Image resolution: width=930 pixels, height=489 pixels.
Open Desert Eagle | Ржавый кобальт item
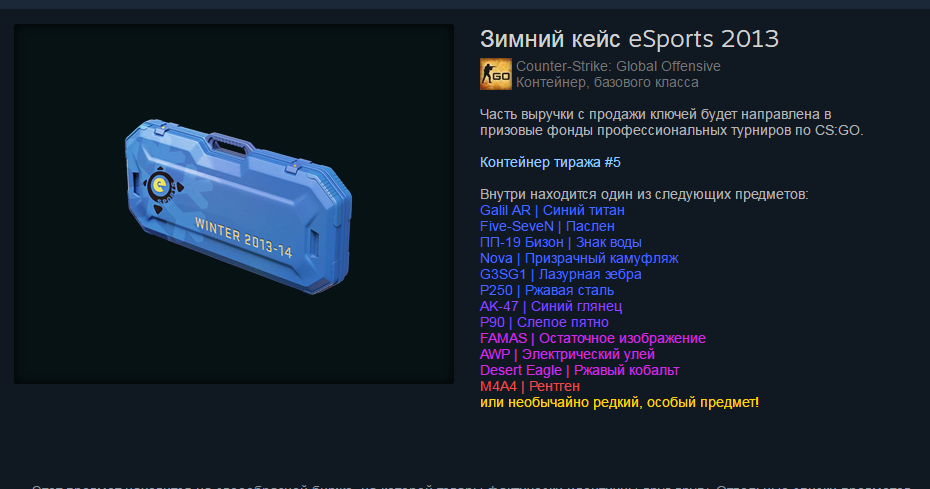click(x=579, y=370)
